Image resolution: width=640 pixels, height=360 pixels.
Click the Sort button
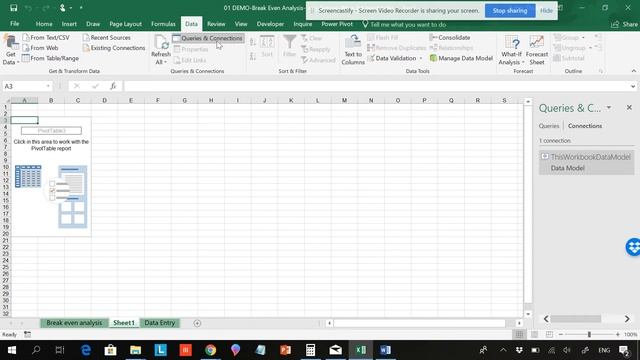coord(267,47)
